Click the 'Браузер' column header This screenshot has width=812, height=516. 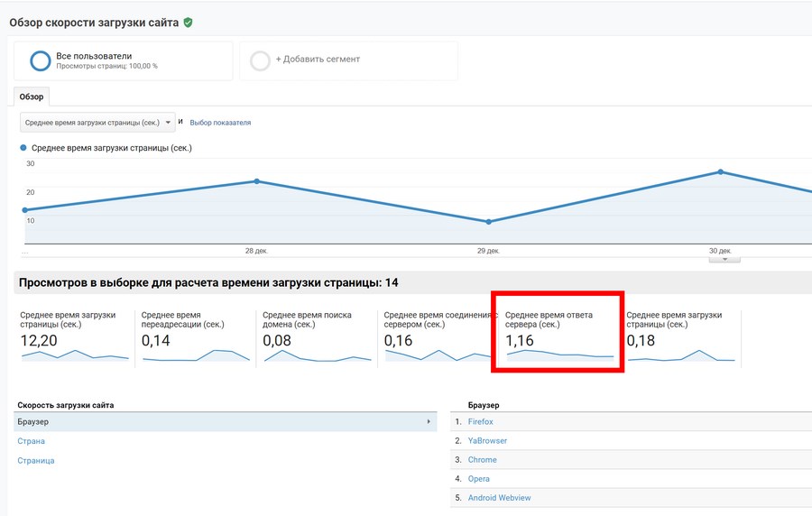[x=484, y=405]
